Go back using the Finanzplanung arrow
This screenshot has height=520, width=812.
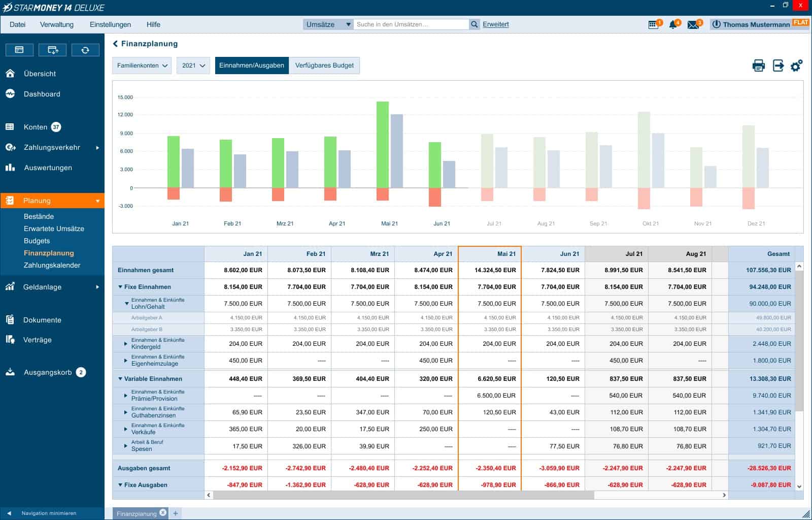pyautogui.click(x=115, y=44)
